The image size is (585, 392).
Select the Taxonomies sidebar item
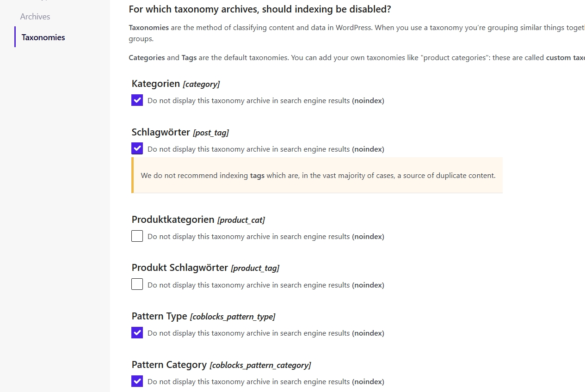click(43, 37)
